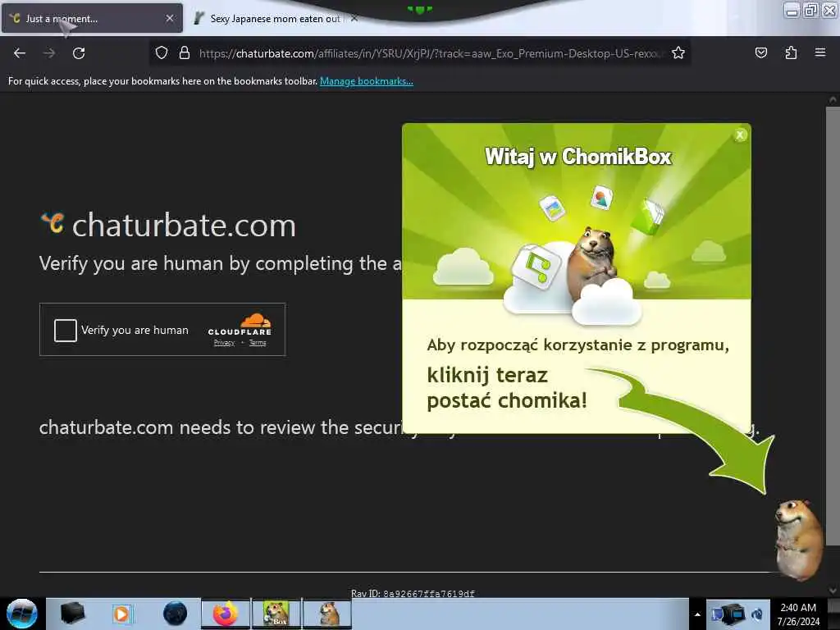Open the Manage bookmarks link
Image resolution: width=840 pixels, height=630 pixels.
tap(367, 81)
